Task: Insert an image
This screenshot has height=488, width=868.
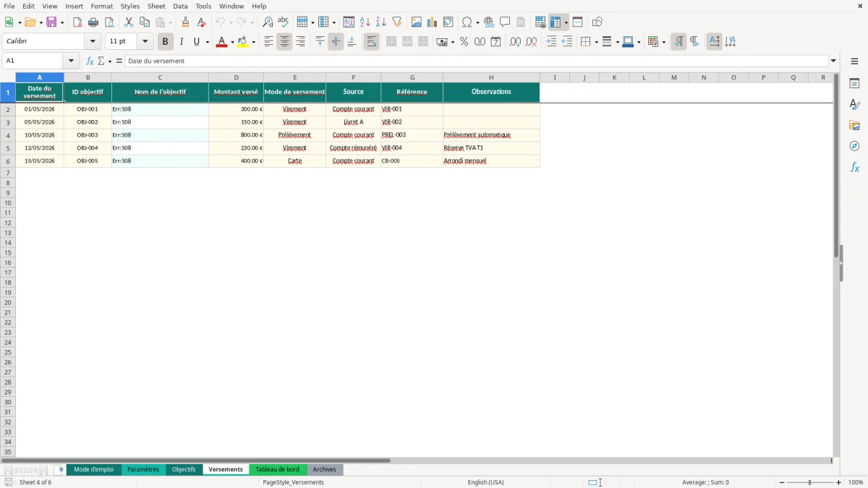Action: tap(417, 22)
